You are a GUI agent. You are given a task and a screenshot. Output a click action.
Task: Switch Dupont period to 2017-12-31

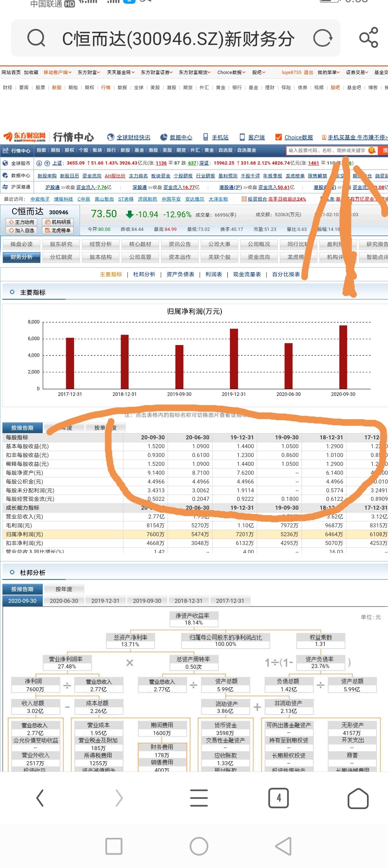(x=230, y=601)
